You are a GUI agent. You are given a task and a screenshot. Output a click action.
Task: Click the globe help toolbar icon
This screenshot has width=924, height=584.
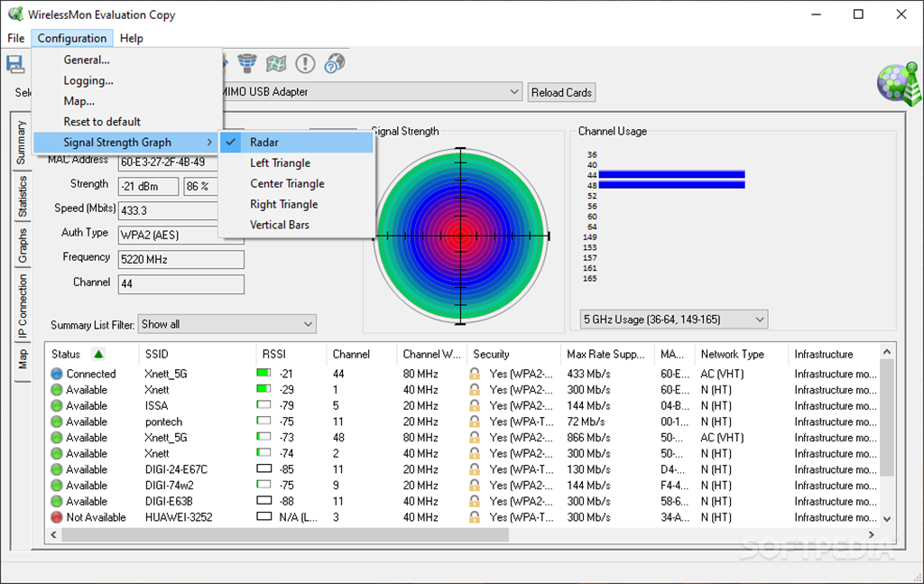pyautogui.click(x=334, y=63)
